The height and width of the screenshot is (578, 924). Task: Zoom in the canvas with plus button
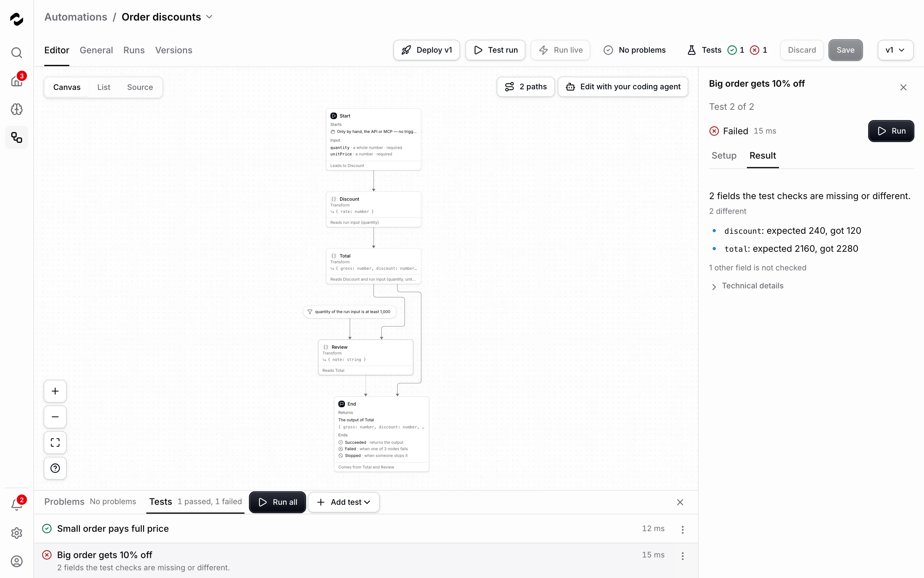click(x=56, y=391)
